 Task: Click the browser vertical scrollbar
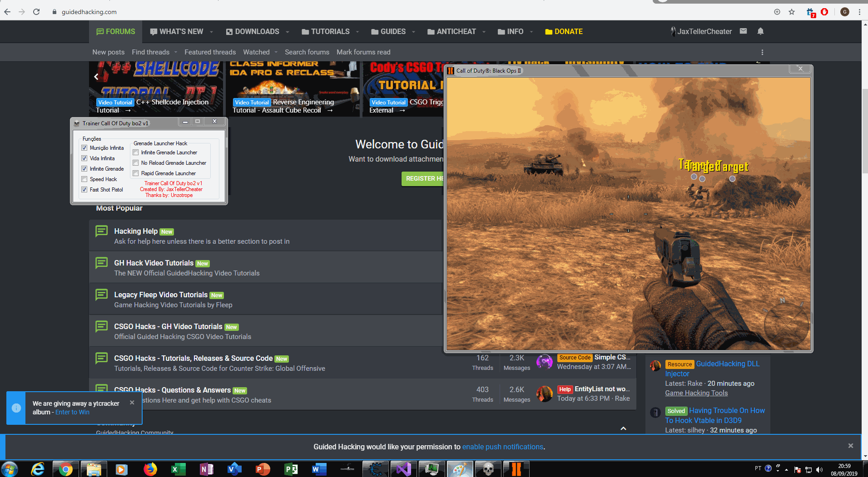[x=864, y=132]
